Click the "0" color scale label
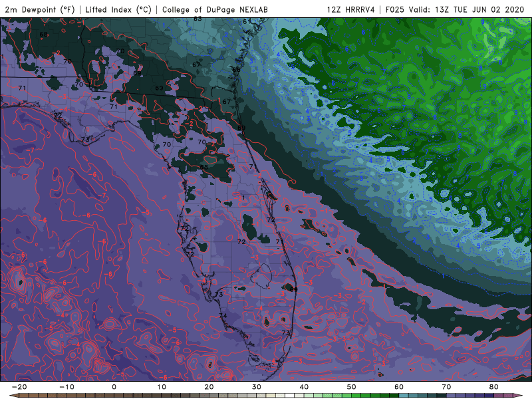 [x=114, y=387]
